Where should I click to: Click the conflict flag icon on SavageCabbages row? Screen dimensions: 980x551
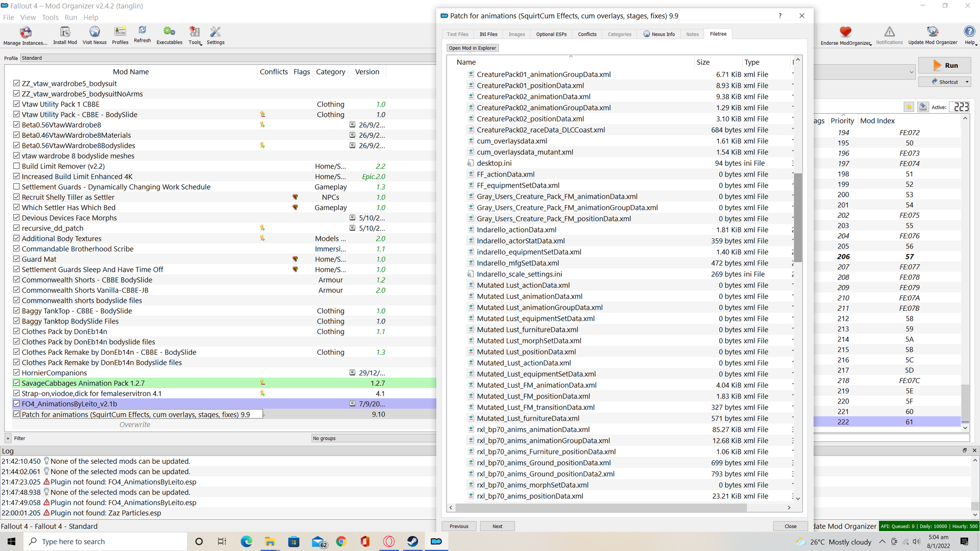(x=262, y=383)
